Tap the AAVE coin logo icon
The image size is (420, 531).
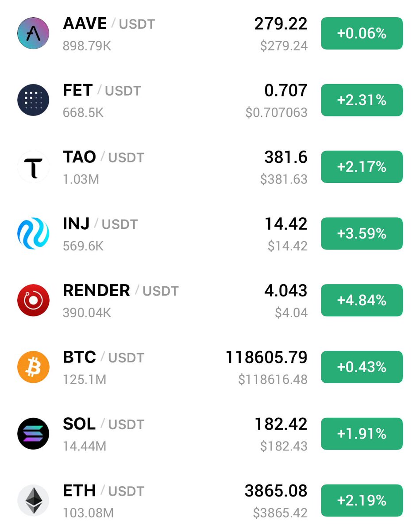(x=33, y=33)
